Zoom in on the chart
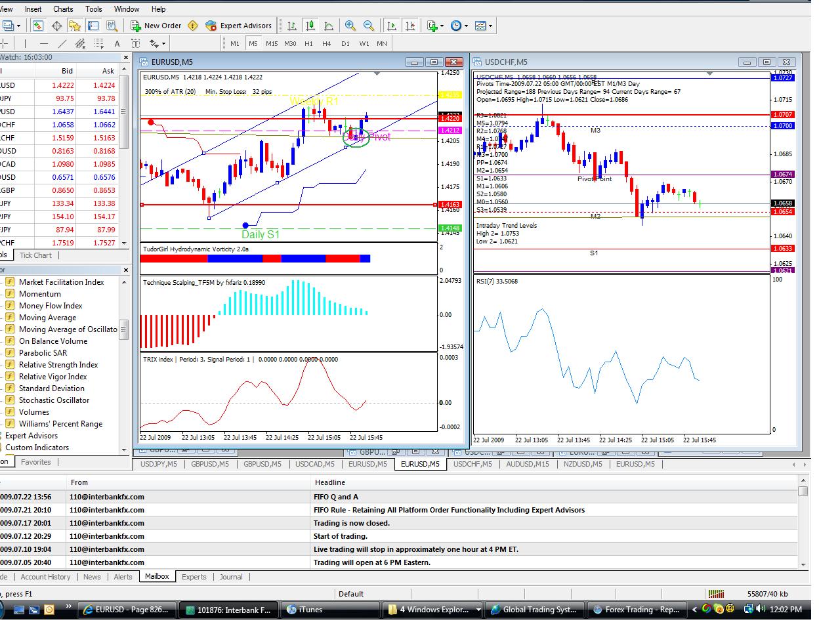 point(350,26)
